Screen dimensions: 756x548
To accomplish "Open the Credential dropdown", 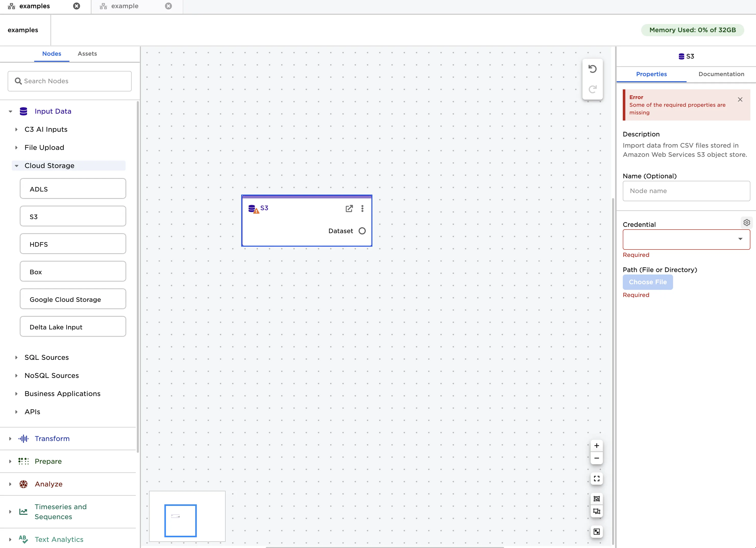I will [686, 239].
